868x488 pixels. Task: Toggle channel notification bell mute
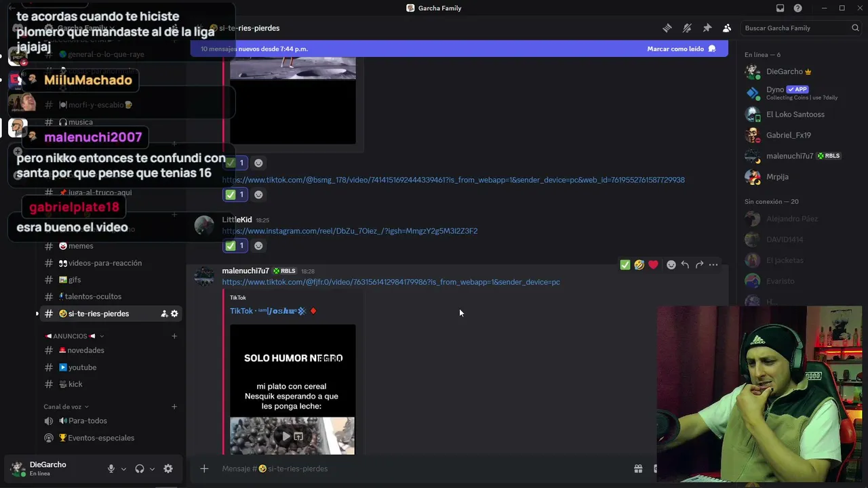pyautogui.click(x=687, y=28)
